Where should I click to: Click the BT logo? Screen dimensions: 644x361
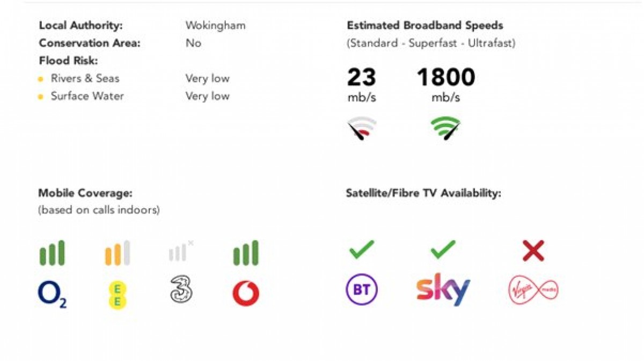point(362,290)
